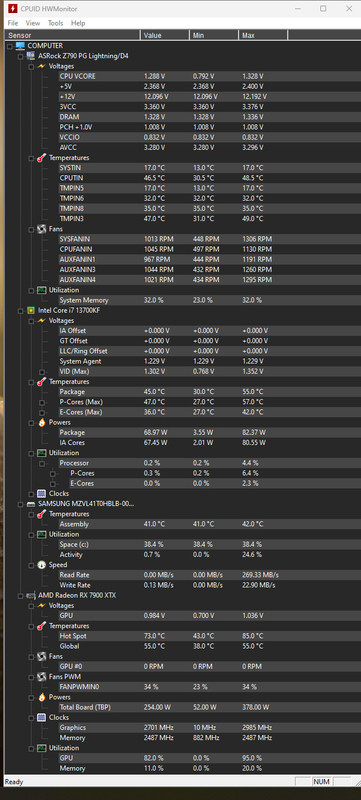The height and width of the screenshot is (800, 361).
Task: Click the Value column header
Action: click(165, 35)
